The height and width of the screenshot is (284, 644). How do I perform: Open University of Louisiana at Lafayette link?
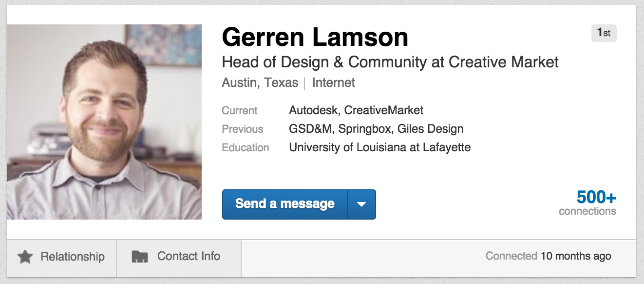(380, 147)
